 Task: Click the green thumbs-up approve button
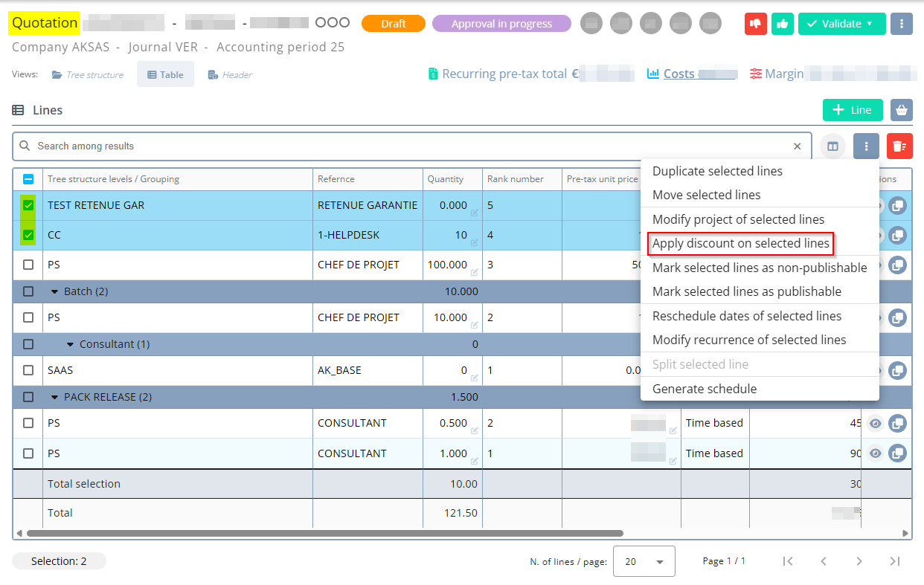pos(782,24)
